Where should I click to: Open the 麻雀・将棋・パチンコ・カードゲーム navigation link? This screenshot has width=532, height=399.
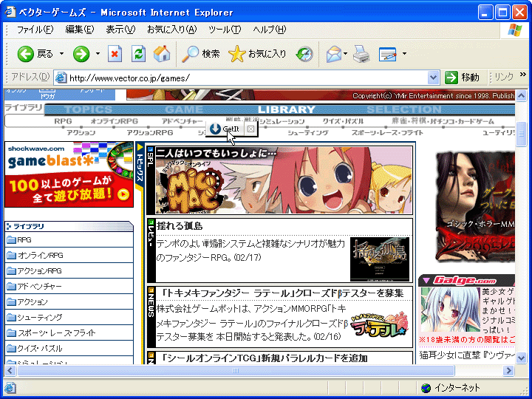(443, 121)
